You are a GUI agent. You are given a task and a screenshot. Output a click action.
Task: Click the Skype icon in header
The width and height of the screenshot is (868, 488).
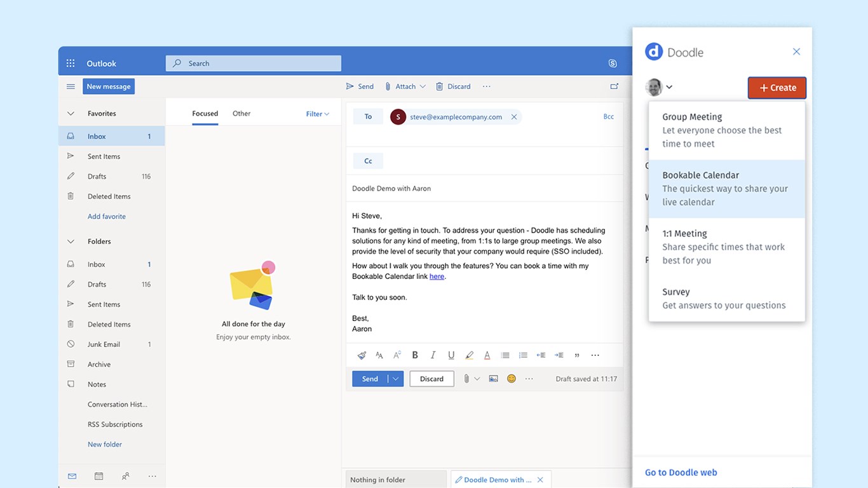click(x=613, y=64)
